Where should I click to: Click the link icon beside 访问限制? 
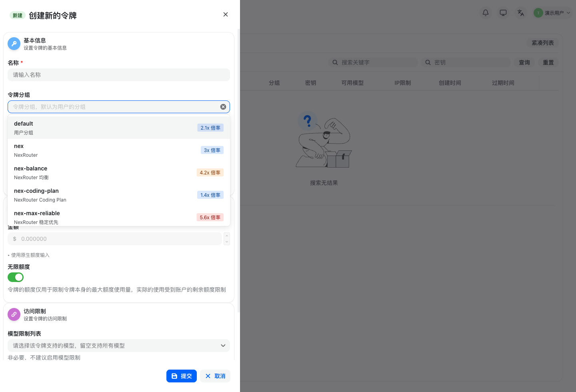point(14,314)
